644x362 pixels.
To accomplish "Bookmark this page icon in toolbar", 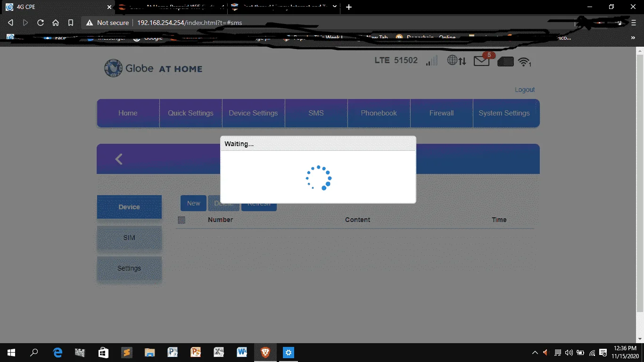I will click(x=71, y=22).
